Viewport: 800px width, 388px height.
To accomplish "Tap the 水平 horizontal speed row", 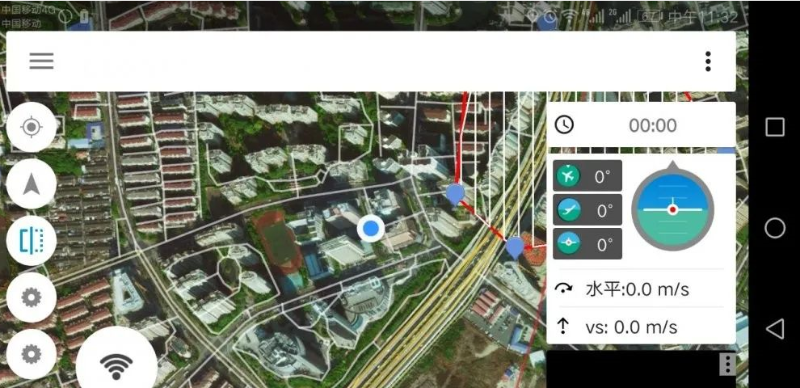I will pos(641,289).
